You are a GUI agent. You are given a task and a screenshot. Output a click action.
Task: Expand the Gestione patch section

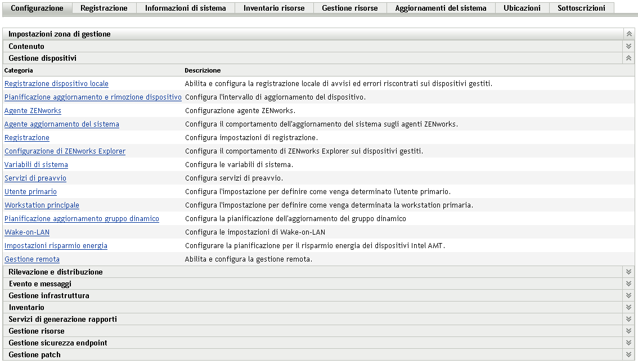pos(628,354)
